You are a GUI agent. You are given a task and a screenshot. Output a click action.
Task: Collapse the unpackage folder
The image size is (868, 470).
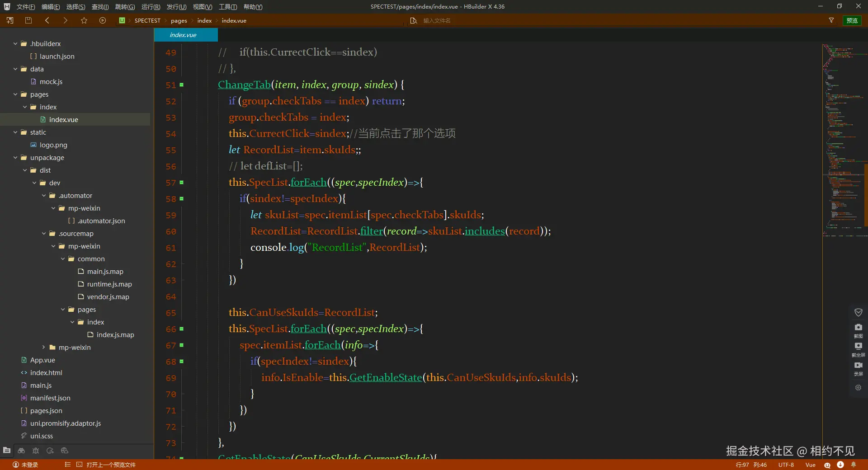(15, 157)
